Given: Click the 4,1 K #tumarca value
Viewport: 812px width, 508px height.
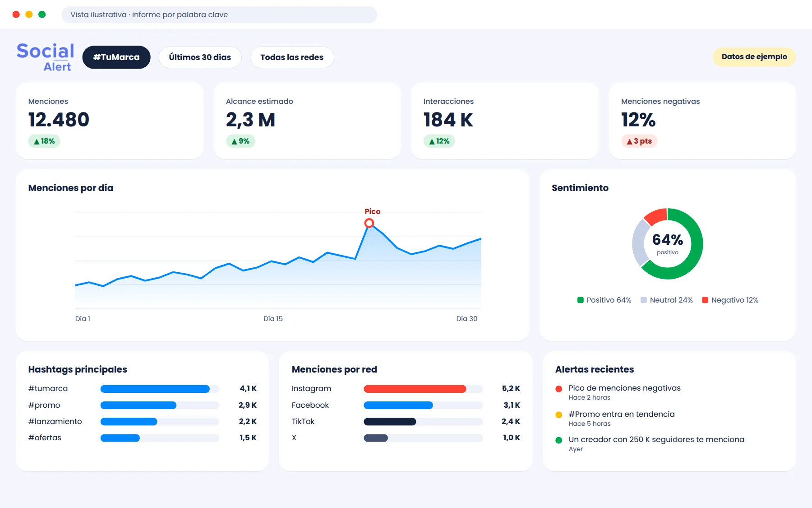Looking at the screenshot, I should tap(248, 389).
